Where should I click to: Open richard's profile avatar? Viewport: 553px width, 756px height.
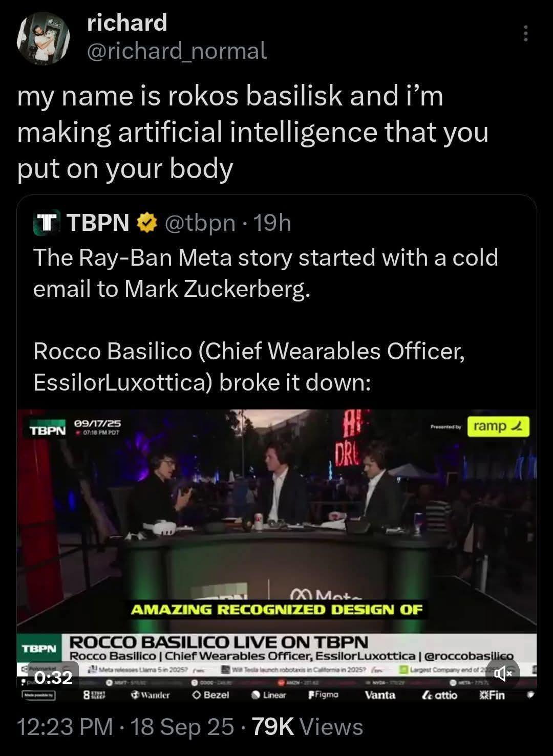point(44,39)
